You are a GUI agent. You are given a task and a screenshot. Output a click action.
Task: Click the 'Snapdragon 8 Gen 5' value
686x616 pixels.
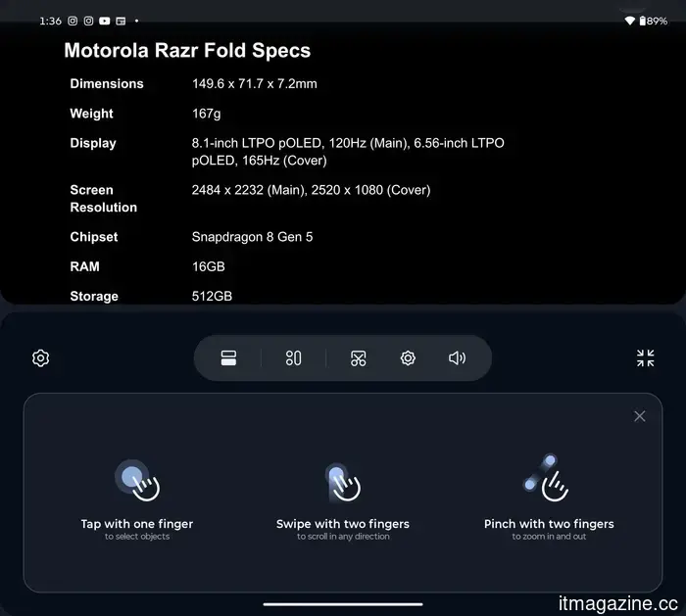(252, 237)
